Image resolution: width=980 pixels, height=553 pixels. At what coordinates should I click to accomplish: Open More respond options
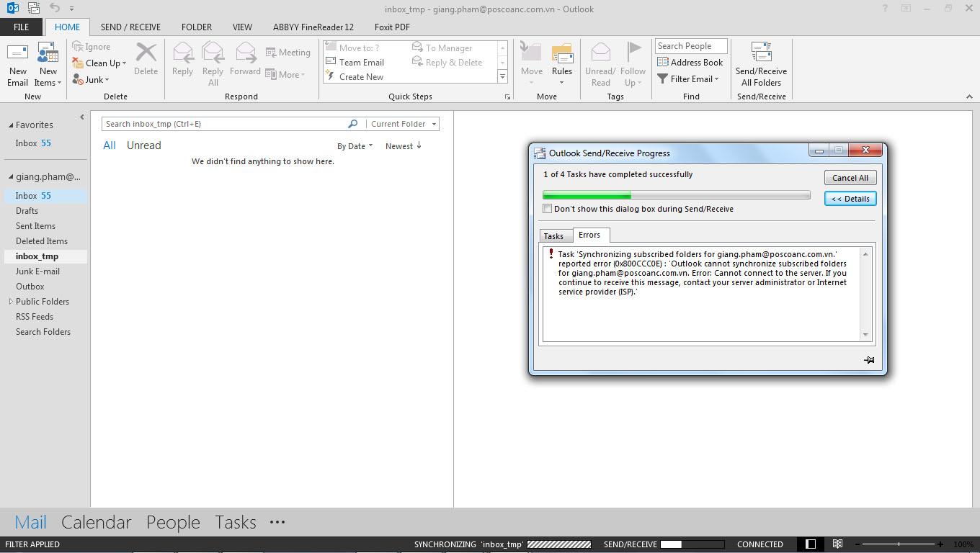(x=285, y=75)
